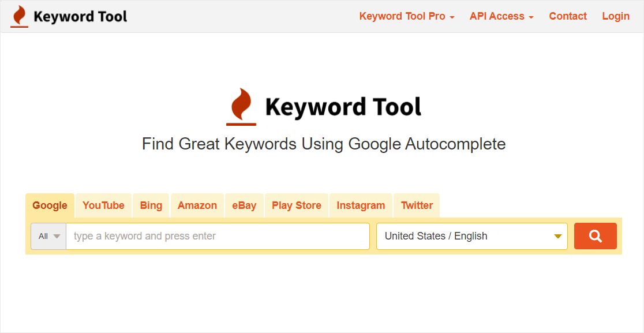
Task: Switch to the Twitter tab
Action: point(417,205)
